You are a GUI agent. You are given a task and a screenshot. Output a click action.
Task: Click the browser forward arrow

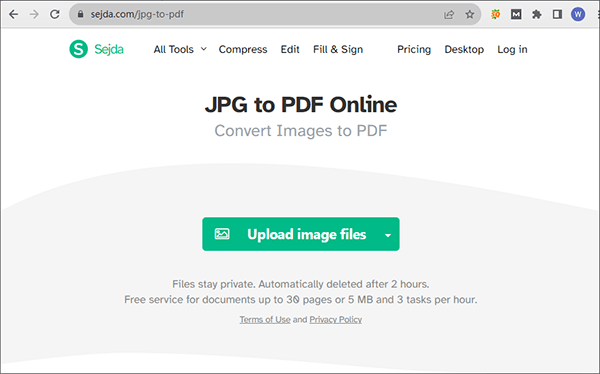(34, 15)
